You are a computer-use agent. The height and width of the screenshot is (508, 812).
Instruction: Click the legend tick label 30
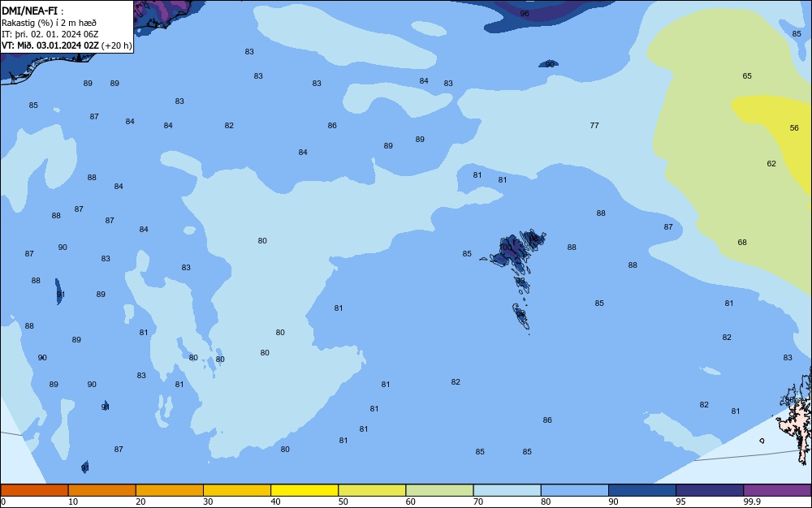click(x=208, y=502)
